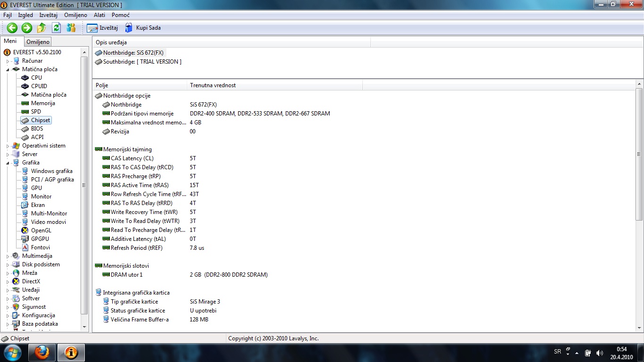Collapse the Grafika tree node
Viewport: 644px width, 362px height.
pyautogui.click(x=8, y=163)
